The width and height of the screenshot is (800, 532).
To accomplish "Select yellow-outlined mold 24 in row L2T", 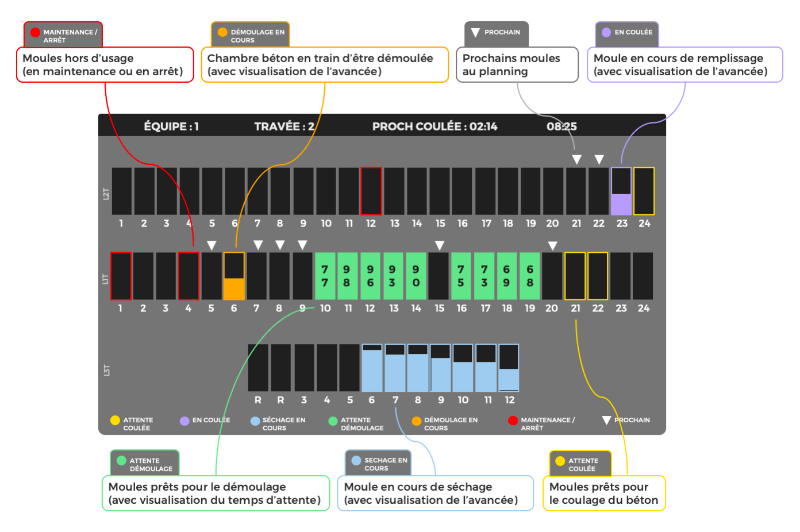I will (x=644, y=191).
